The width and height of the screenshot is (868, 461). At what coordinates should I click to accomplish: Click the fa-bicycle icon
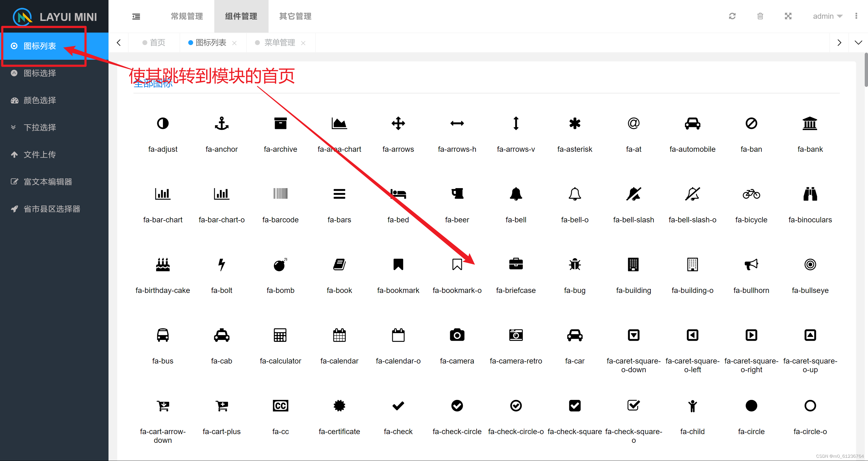pos(751,194)
